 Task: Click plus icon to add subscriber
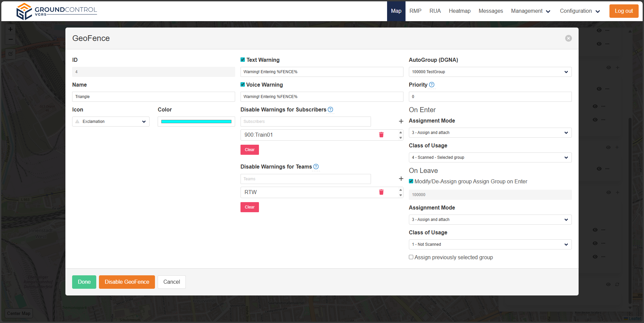[x=401, y=121]
